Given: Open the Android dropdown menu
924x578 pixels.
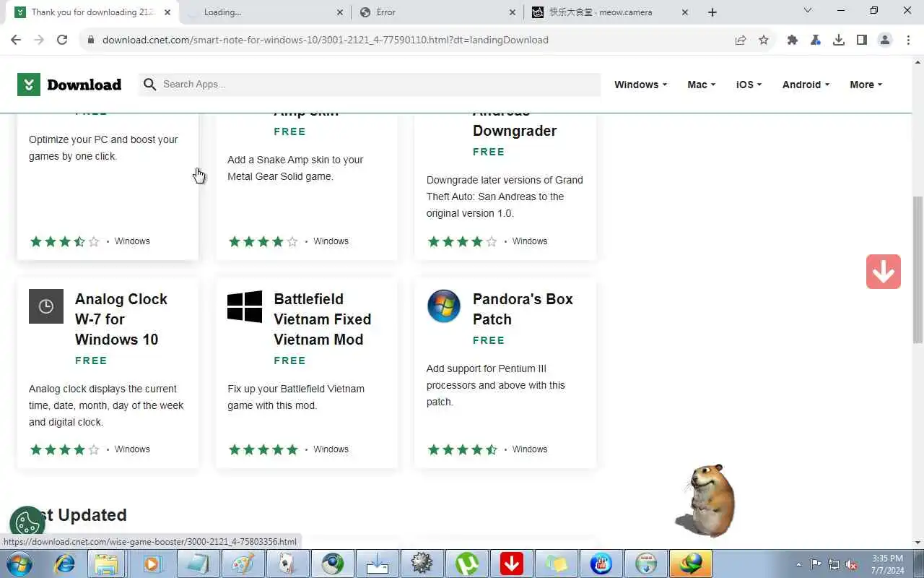Looking at the screenshot, I should [806, 85].
